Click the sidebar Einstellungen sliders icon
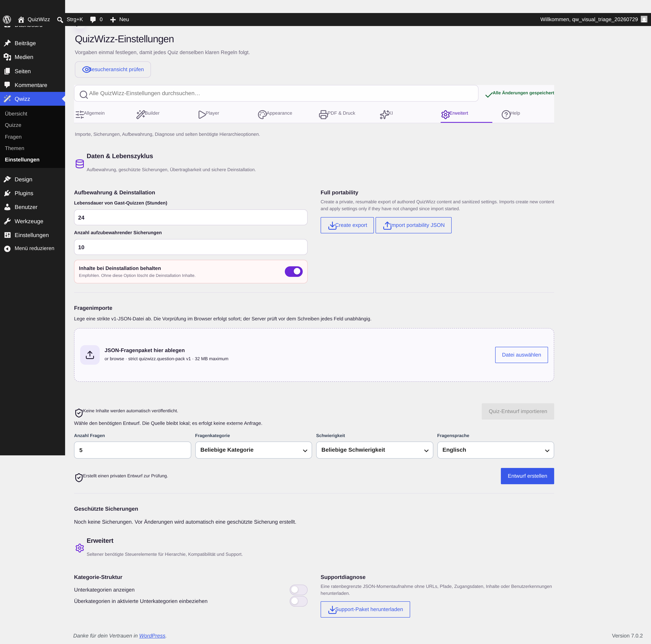 [7, 235]
